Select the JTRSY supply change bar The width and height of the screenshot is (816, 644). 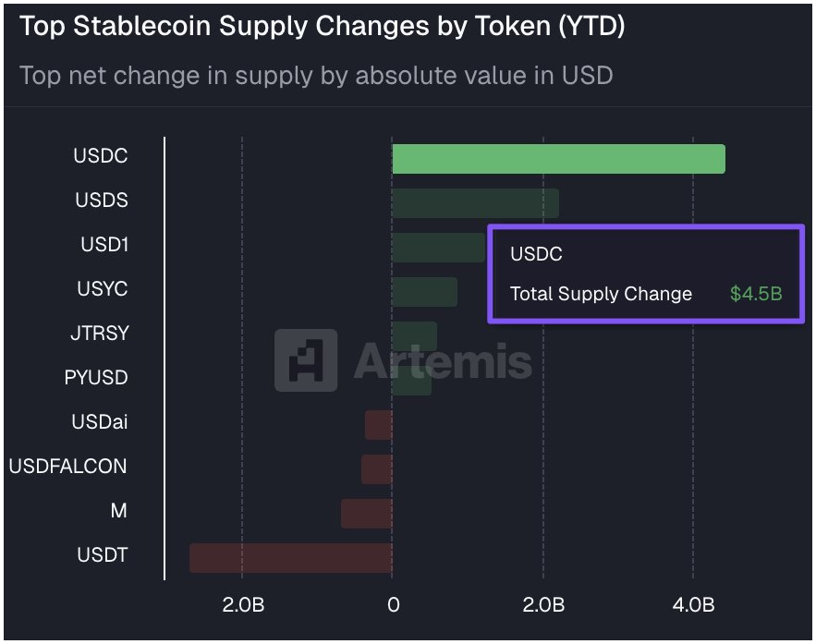414,336
